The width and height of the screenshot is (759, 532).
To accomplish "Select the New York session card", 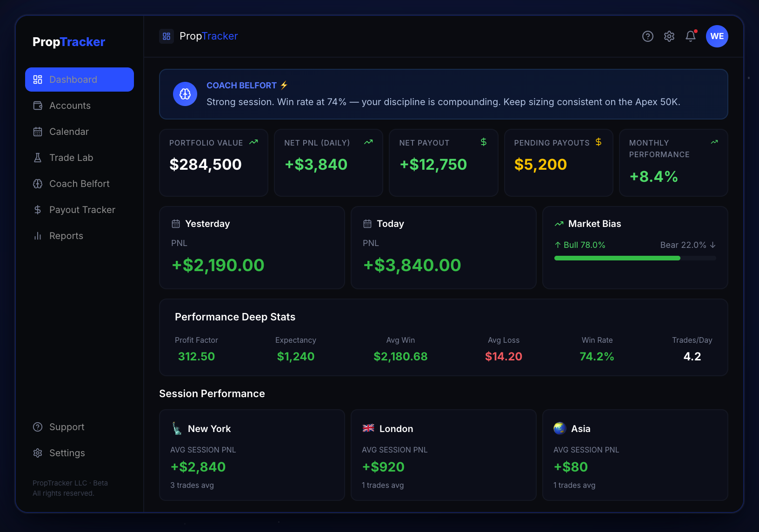I will click(252, 455).
